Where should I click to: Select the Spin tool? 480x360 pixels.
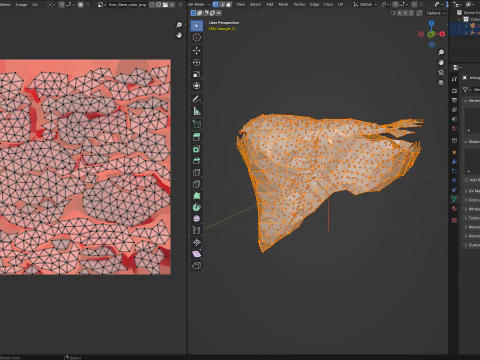click(x=197, y=207)
